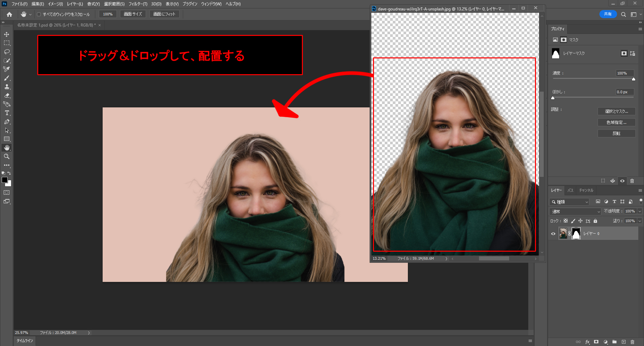Select the Brush tool

click(7, 78)
